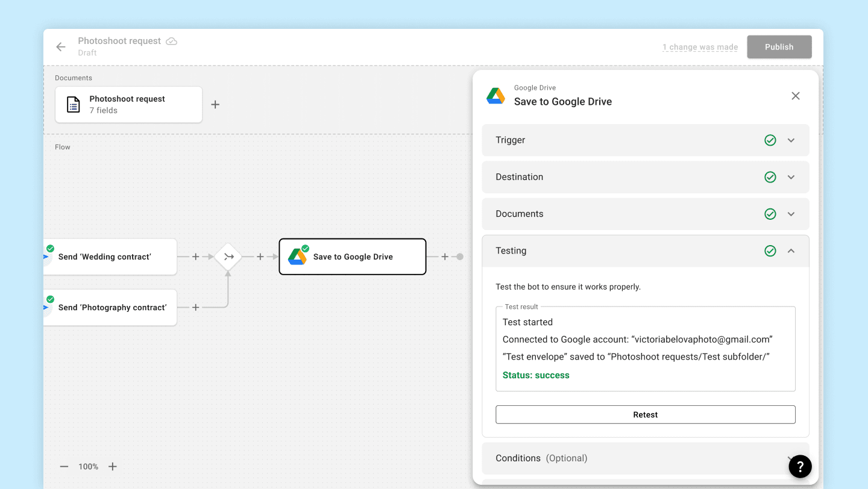Expand the Destination section chevron
Screen dimensions: 868x489
pos(791,177)
